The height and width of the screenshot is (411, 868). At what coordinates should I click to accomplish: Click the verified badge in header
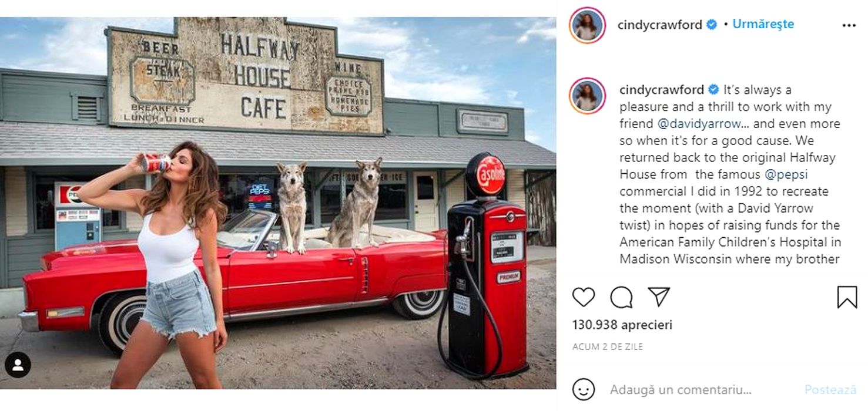click(x=712, y=25)
